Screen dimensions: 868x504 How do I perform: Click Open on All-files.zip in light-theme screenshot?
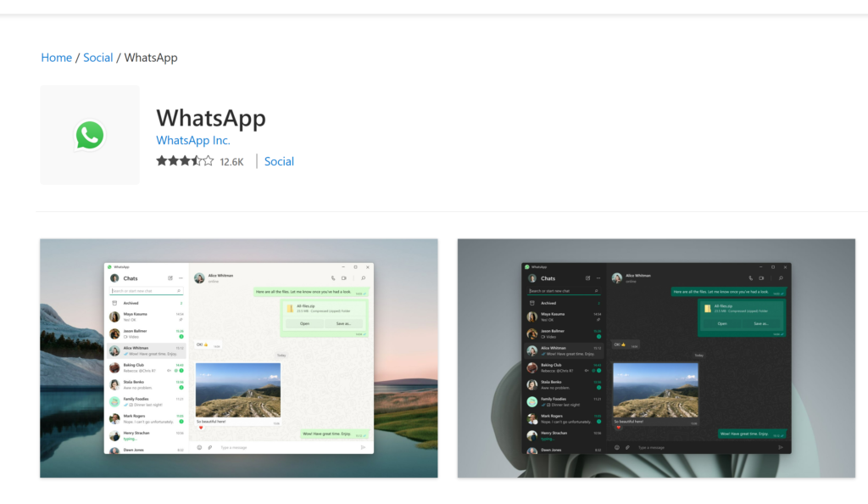(x=303, y=323)
